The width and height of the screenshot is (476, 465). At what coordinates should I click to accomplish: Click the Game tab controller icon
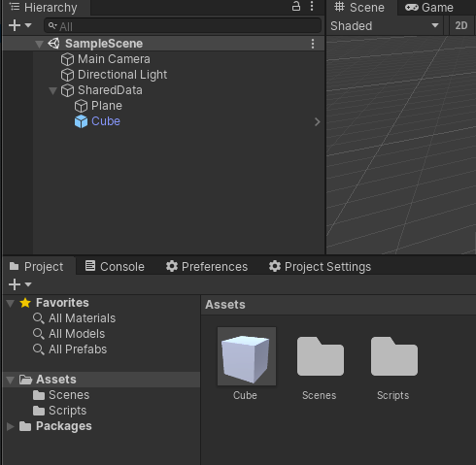tap(412, 7)
